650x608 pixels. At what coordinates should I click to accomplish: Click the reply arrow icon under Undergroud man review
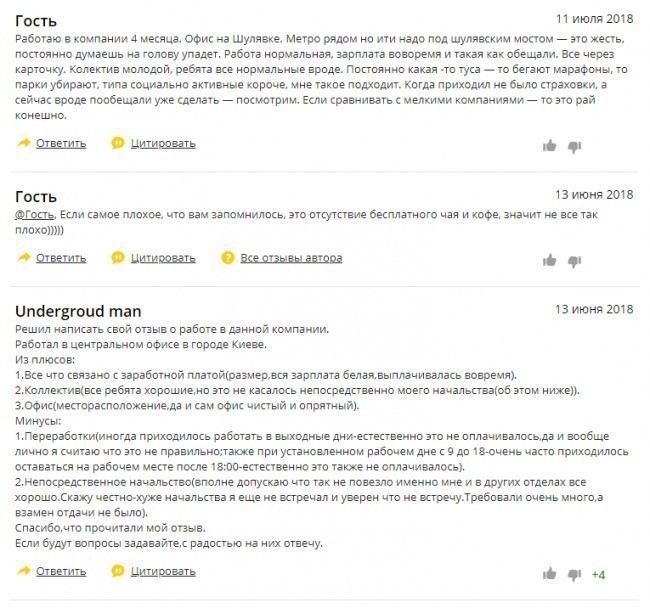[24, 571]
